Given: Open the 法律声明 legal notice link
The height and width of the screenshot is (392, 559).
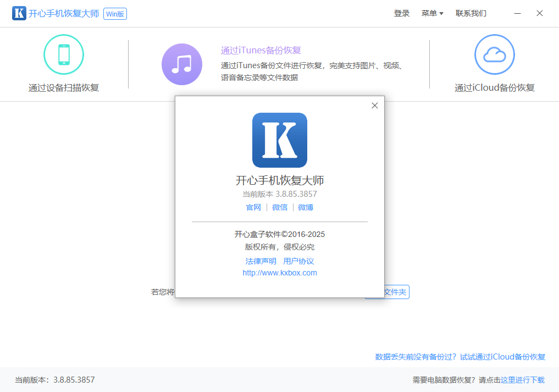Looking at the screenshot, I should 261,261.
